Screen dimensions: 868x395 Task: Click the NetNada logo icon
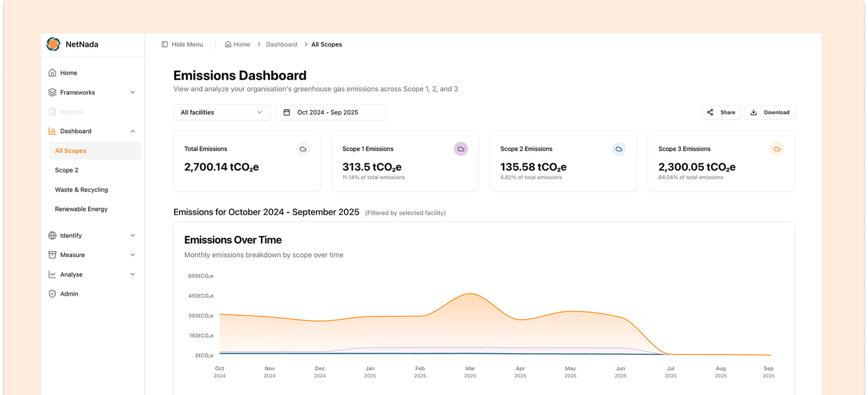pyautogui.click(x=53, y=44)
